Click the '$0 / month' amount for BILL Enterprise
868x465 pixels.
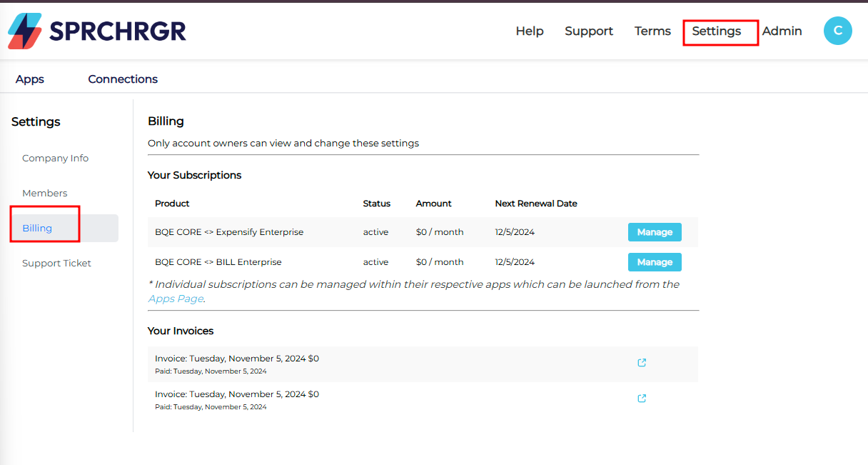(440, 262)
